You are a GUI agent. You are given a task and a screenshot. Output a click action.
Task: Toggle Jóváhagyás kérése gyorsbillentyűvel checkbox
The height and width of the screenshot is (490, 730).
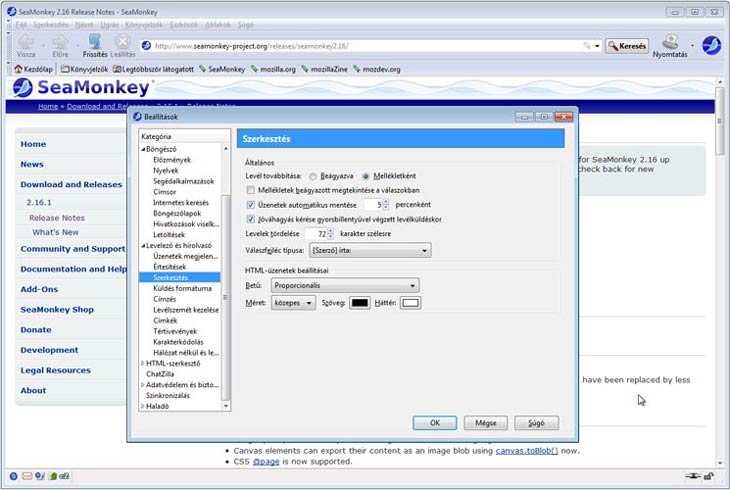tap(250, 219)
